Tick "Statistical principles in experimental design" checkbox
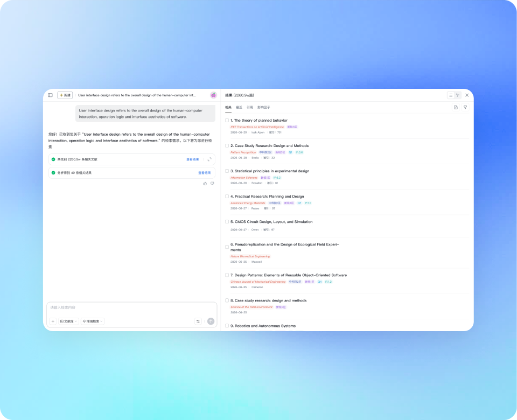517x420 pixels. point(227,171)
